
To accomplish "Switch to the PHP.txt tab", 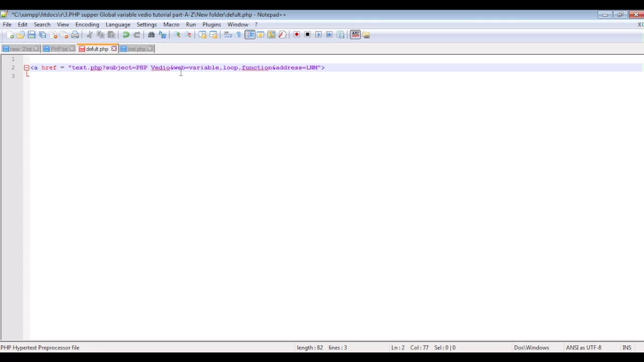I will 59,49.
